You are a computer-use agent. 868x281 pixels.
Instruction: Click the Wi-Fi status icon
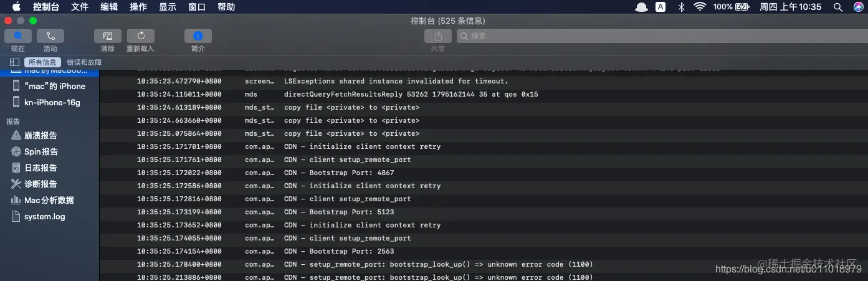coord(700,7)
